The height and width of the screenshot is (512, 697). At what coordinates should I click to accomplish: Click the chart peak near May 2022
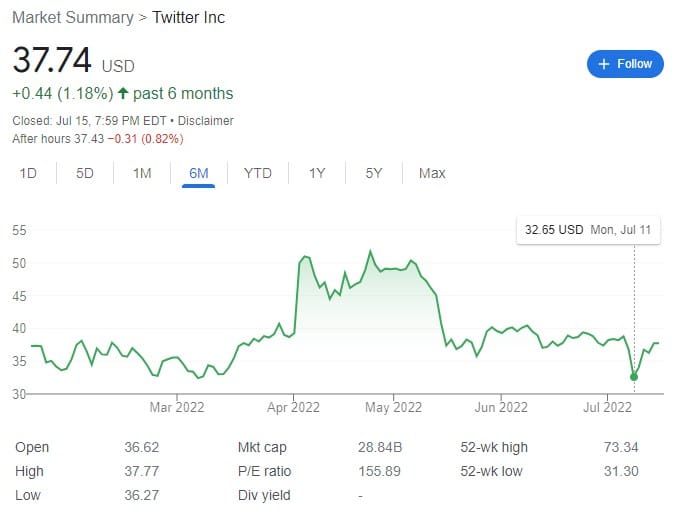click(x=370, y=252)
